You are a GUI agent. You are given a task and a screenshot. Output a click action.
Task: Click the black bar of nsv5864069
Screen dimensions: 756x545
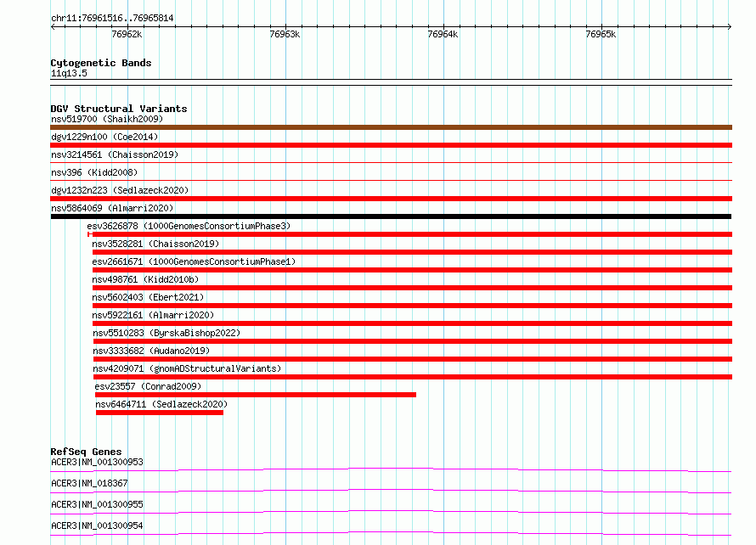coord(391,216)
